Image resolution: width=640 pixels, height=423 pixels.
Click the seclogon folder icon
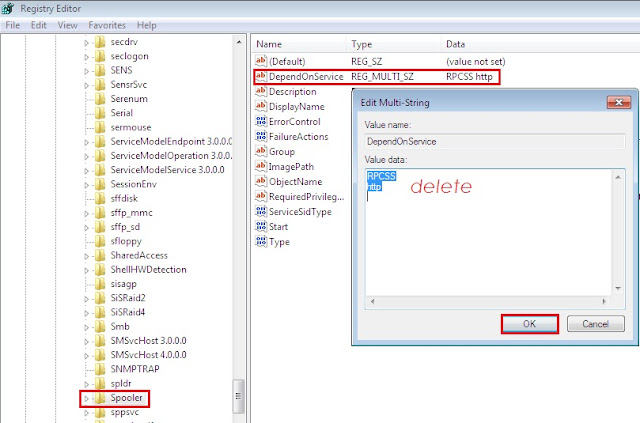click(100, 56)
